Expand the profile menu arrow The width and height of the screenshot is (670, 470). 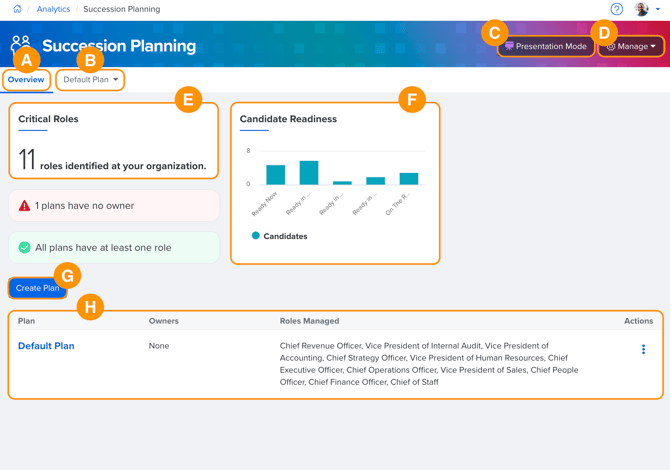coord(658,9)
